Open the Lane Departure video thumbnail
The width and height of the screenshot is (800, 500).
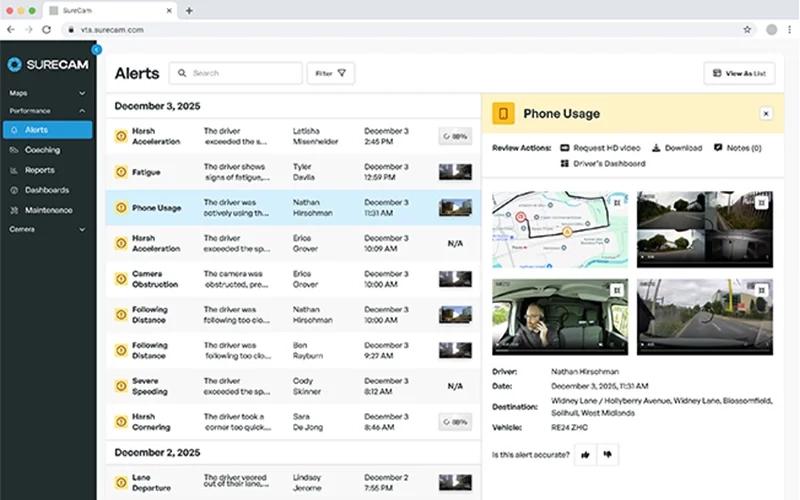[455, 483]
